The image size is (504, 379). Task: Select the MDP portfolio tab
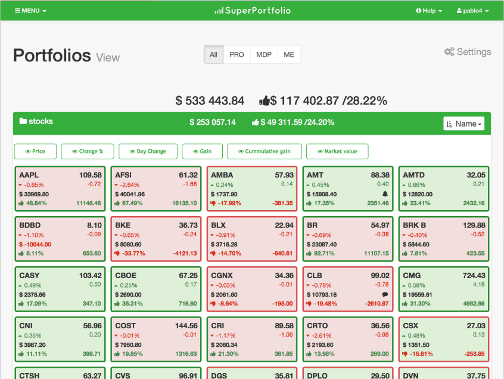point(264,54)
